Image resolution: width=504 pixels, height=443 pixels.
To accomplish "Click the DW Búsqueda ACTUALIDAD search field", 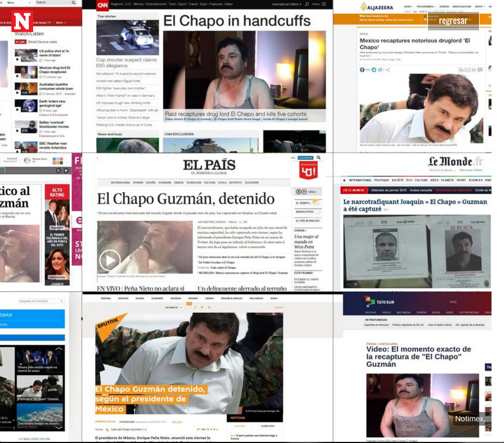I will (x=41, y=301).
